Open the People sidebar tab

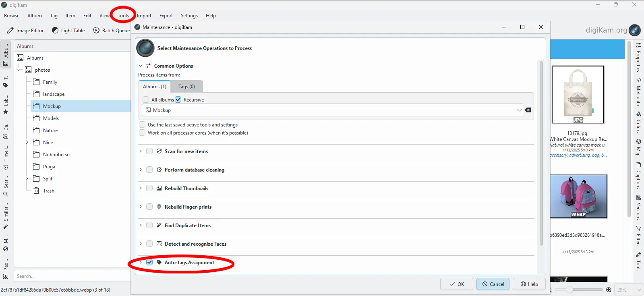click(x=6, y=270)
